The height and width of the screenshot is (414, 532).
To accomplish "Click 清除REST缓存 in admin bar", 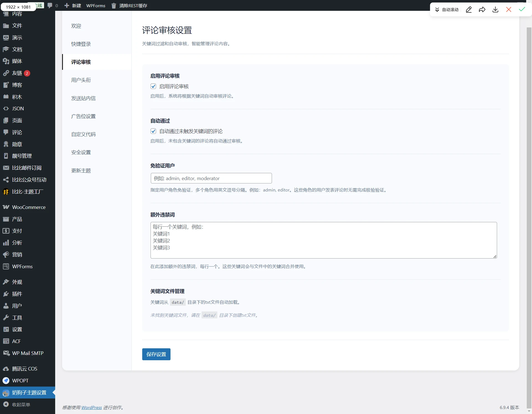I will [x=129, y=6].
